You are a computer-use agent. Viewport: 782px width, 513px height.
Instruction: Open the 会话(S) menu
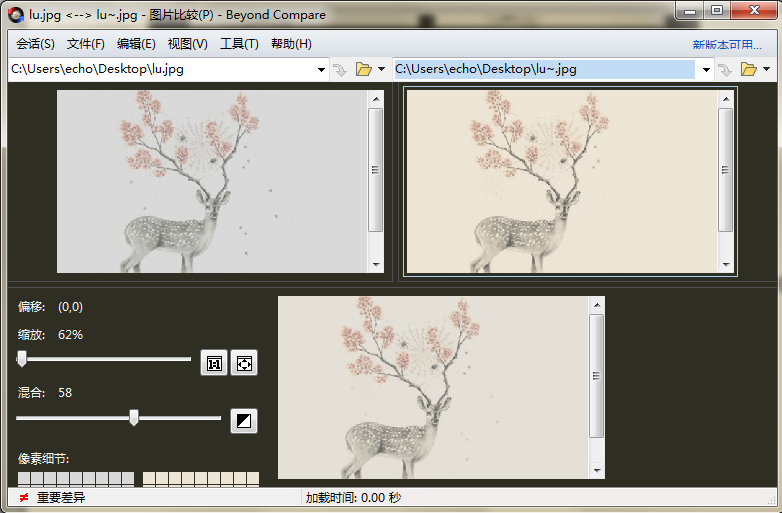35,44
